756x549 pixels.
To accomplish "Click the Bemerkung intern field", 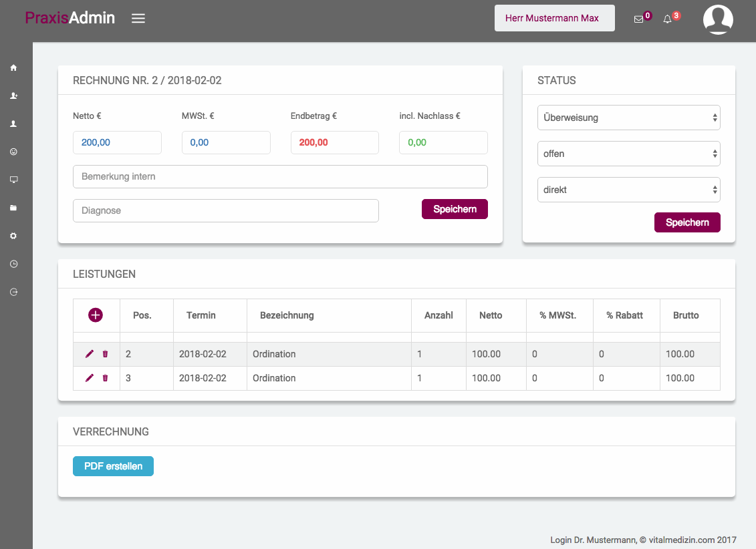I will pyautogui.click(x=280, y=177).
